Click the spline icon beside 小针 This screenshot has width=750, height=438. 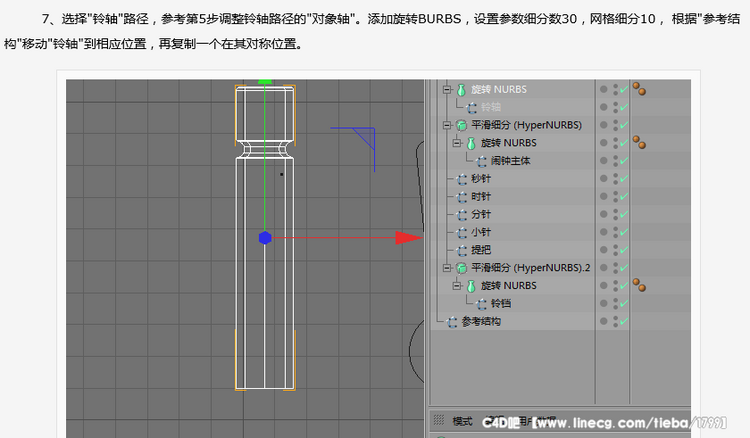point(462,233)
